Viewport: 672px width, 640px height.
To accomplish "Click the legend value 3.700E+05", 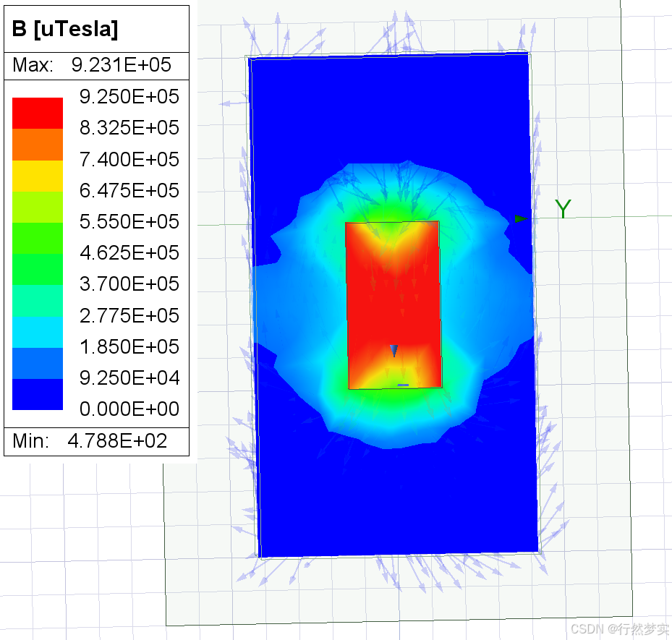I will [129, 284].
